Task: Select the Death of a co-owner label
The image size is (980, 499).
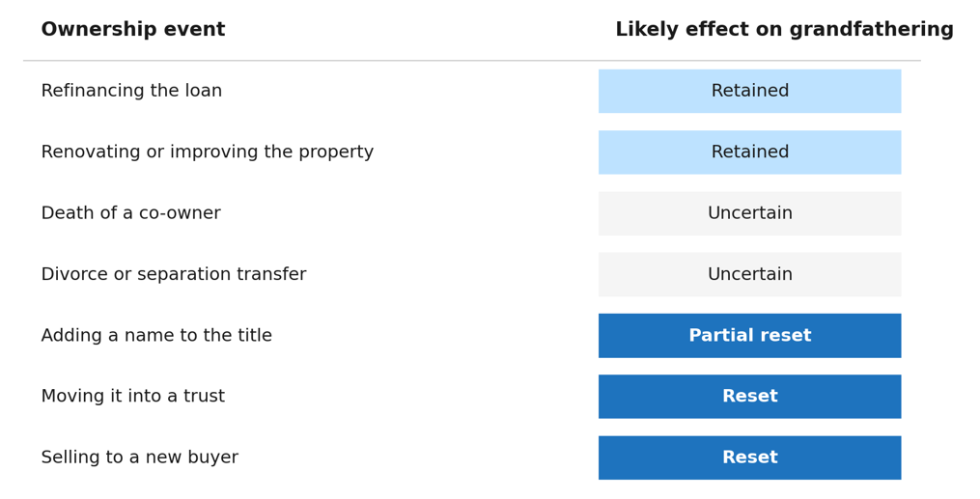Action: tap(130, 213)
